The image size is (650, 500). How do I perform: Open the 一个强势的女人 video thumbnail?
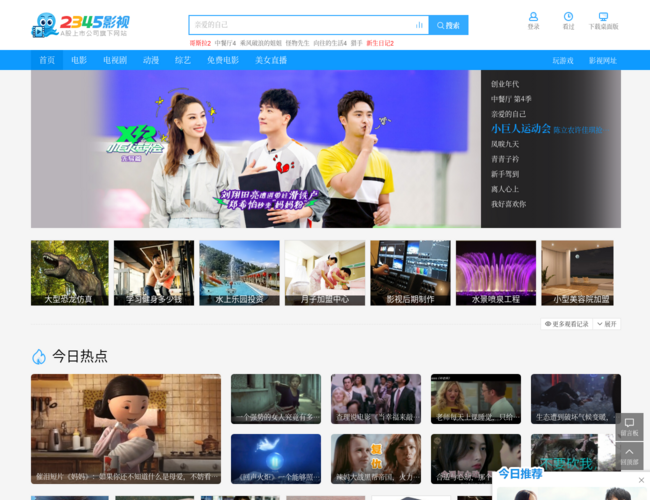(x=276, y=399)
